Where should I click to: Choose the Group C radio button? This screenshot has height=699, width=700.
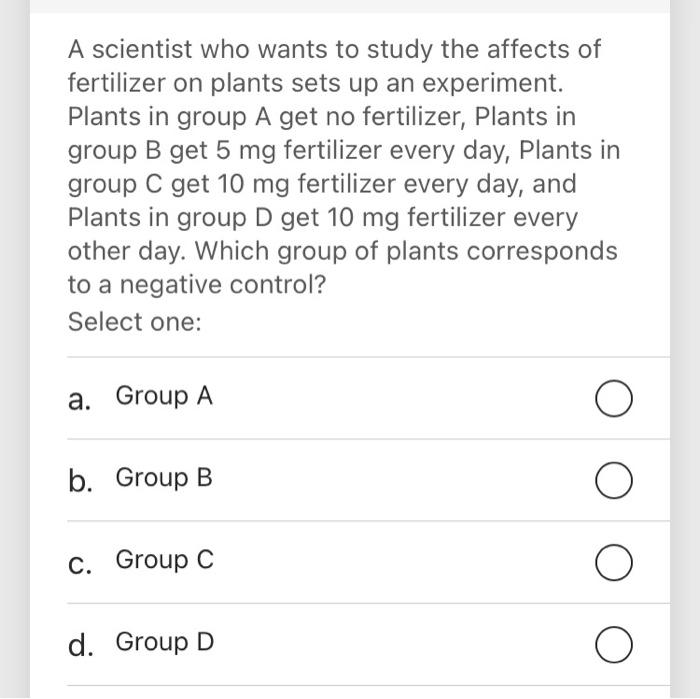(x=613, y=564)
